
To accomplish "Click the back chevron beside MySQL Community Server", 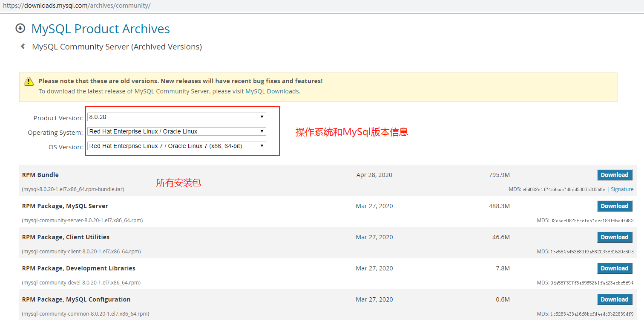I will click(x=23, y=46).
